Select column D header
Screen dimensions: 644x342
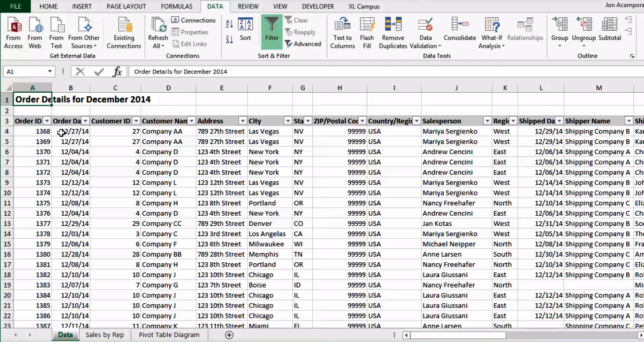click(x=168, y=87)
